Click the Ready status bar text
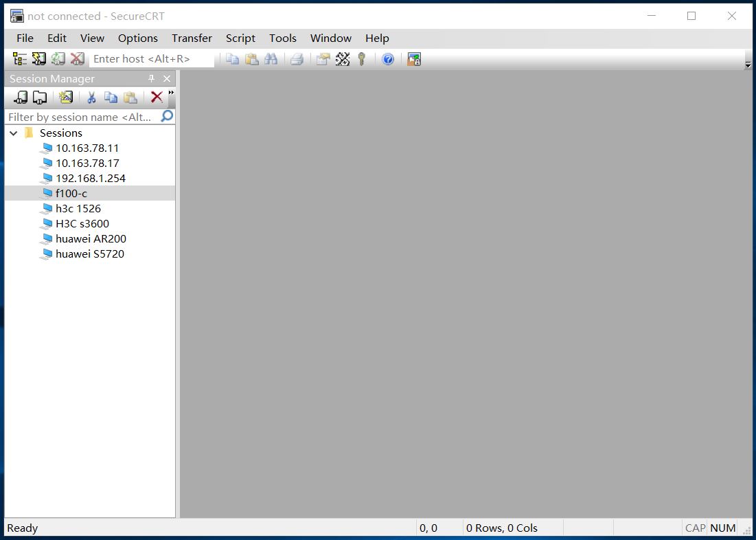The width and height of the screenshot is (756, 540). [x=22, y=528]
